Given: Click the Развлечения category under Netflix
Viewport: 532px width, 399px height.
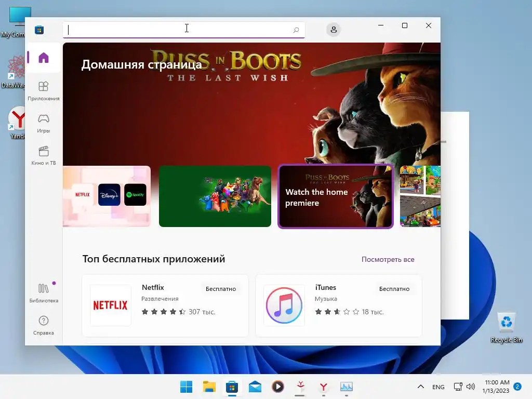Looking at the screenshot, I should (160, 299).
